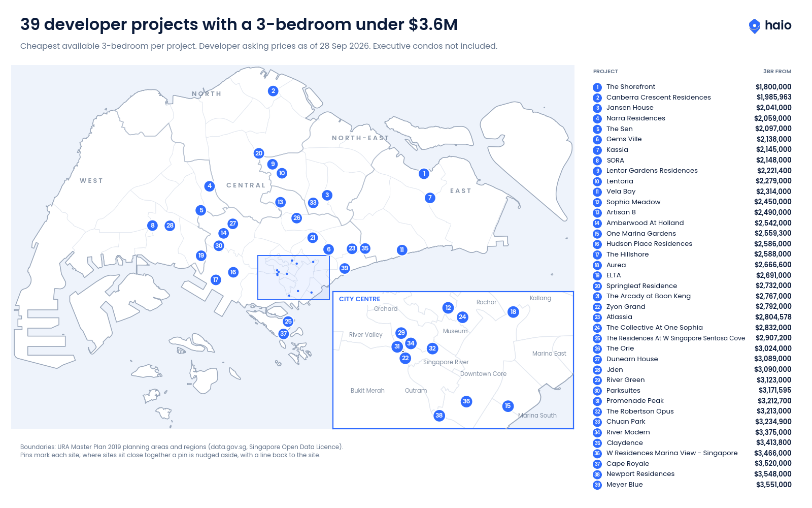Click the NORTH-EAST region label

360,138
